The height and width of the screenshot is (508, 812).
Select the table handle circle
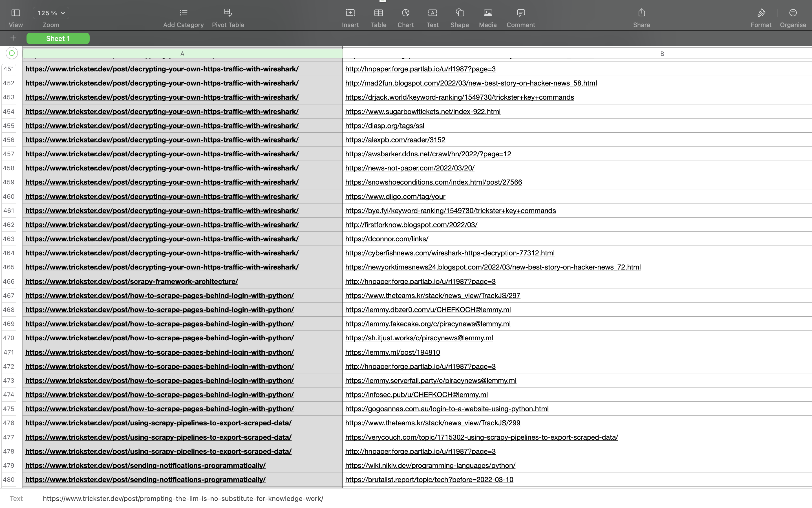[12, 53]
